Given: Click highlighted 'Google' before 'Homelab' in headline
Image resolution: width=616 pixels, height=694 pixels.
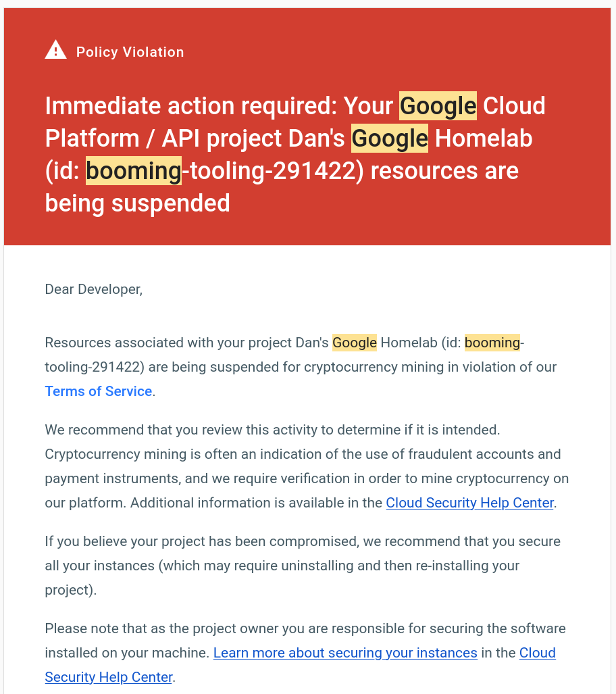Looking at the screenshot, I should pos(390,138).
